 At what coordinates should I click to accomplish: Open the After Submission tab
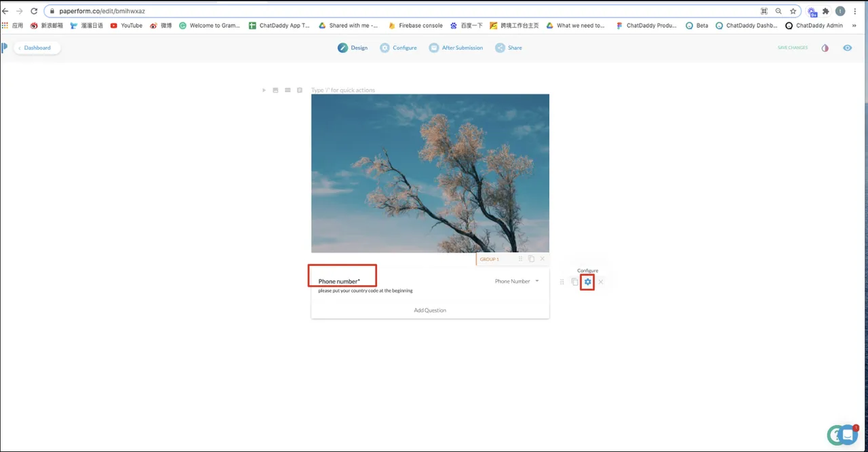click(x=456, y=48)
